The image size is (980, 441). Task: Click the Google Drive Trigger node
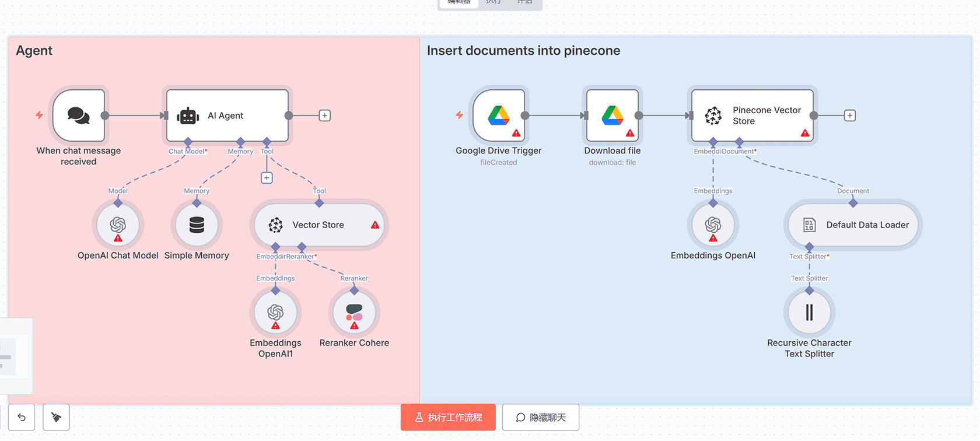click(498, 116)
